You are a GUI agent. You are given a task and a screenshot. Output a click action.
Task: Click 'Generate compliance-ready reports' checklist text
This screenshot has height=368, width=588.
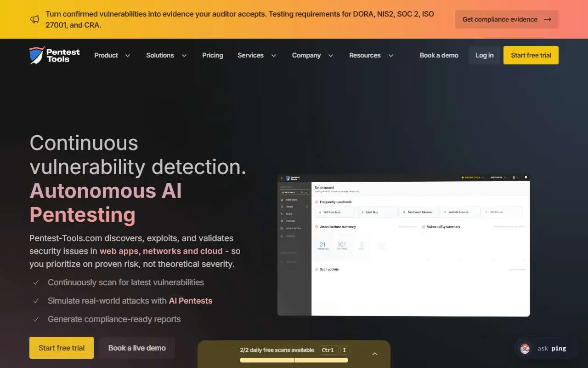114,319
